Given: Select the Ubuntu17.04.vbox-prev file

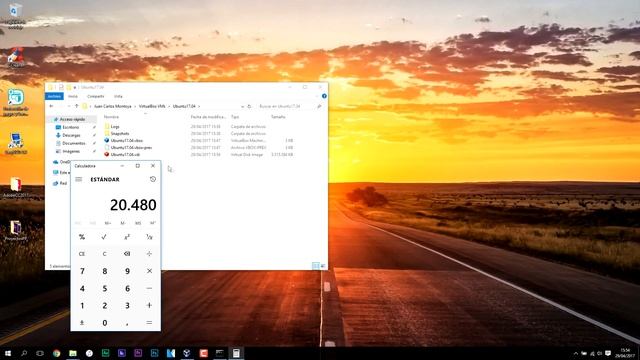Looking at the screenshot, I should click(131, 147).
